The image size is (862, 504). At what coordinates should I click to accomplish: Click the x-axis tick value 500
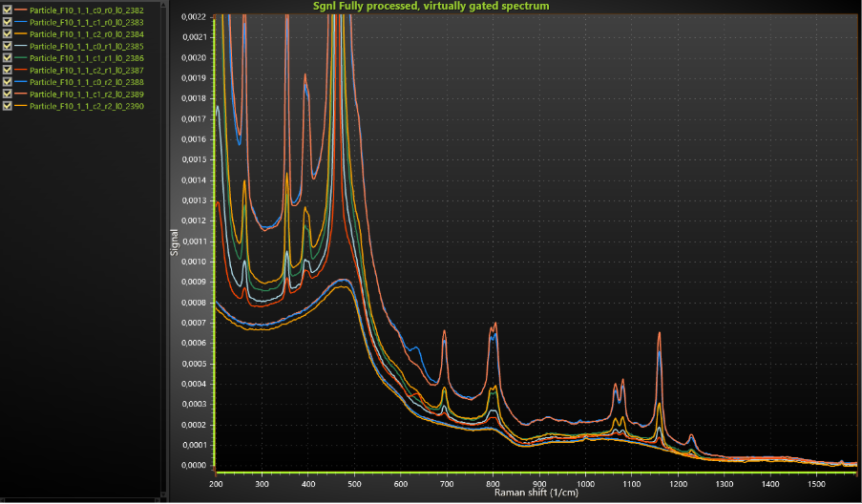354,484
